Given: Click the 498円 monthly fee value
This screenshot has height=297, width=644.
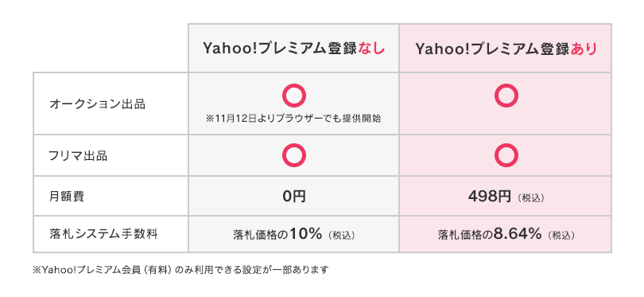Looking at the screenshot, I should (x=489, y=197).
